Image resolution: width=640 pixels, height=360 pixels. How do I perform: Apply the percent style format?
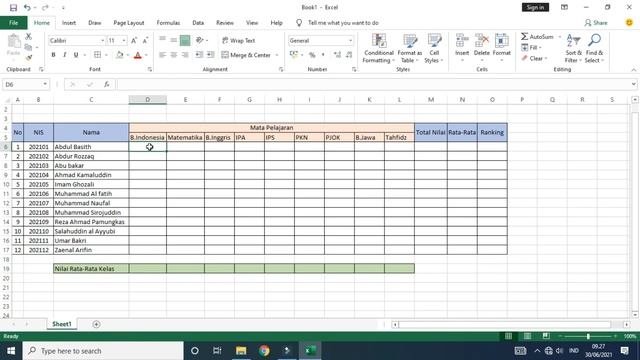pos(312,55)
